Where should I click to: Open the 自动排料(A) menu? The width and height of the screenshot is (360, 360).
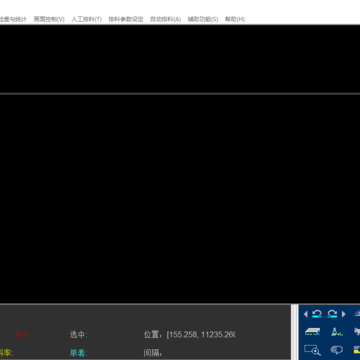(x=165, y=19)
